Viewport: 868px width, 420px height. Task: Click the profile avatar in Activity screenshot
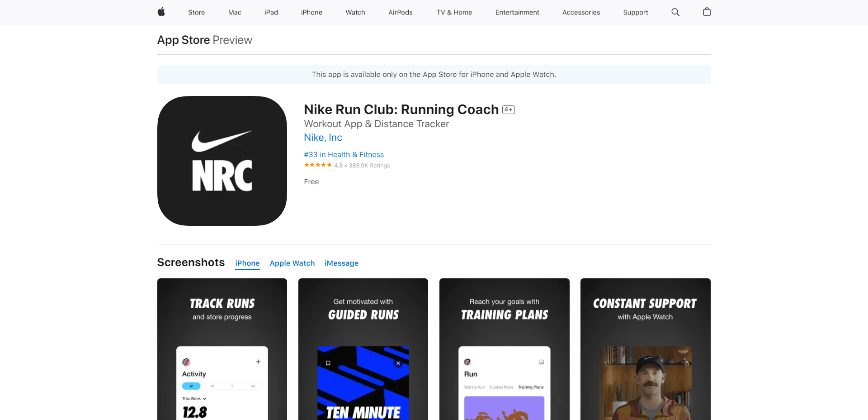click(186, 362)
